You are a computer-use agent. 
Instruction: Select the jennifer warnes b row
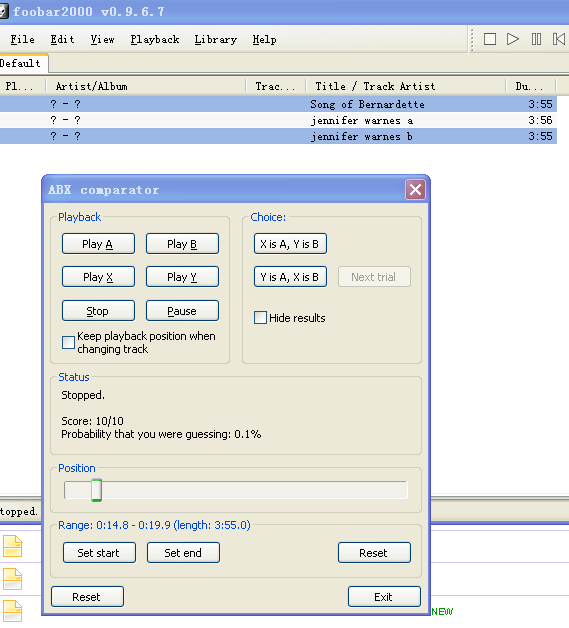pos(278,136)
